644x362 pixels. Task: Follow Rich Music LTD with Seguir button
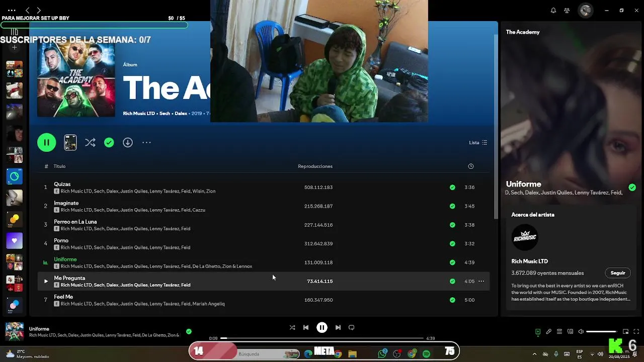(x=618, y=273)
